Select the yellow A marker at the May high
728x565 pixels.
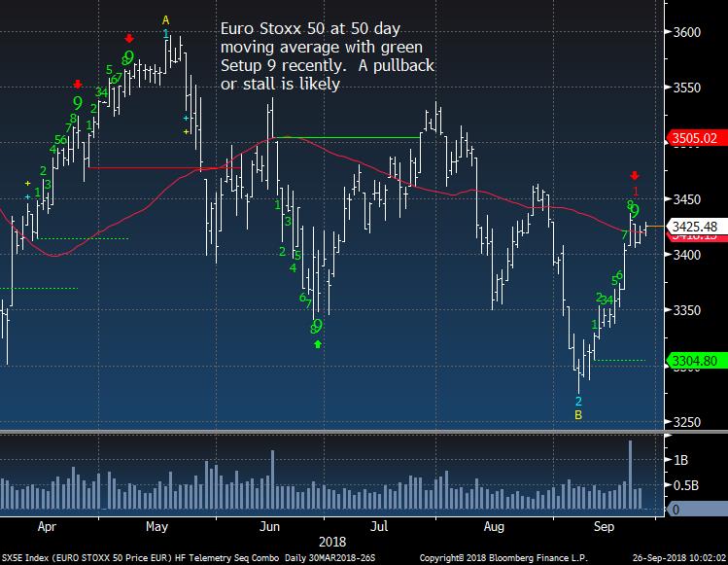[x=166, y=20]
